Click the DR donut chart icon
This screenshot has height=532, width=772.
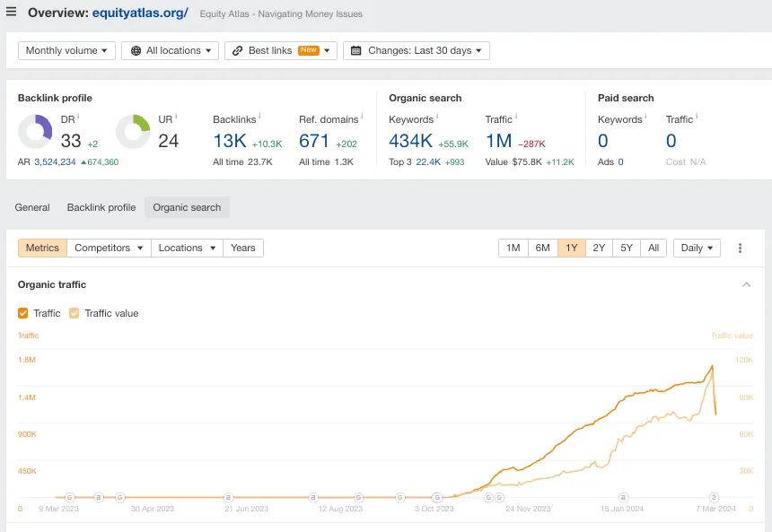pyautogui.click(x=35, y=132)
